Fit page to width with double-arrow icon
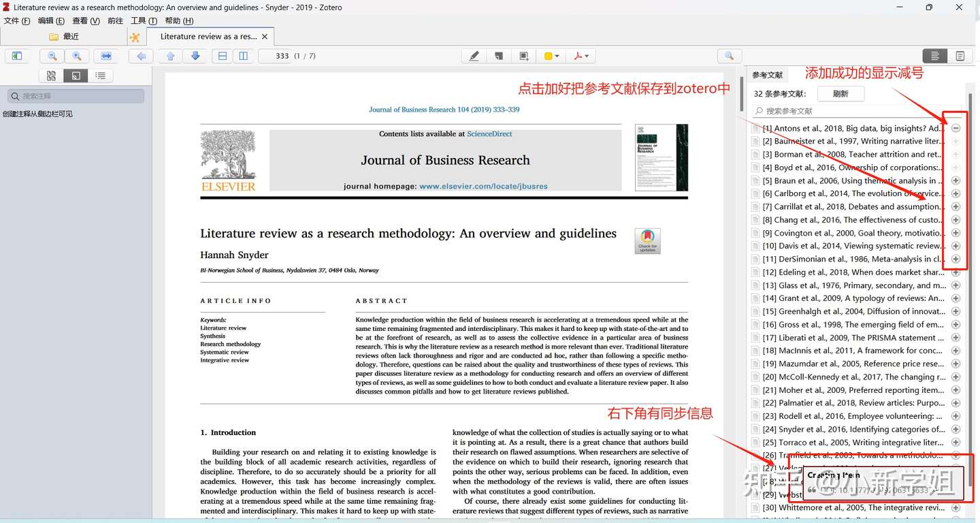Viewport: 980px width, 523px height. coord(106,56)
